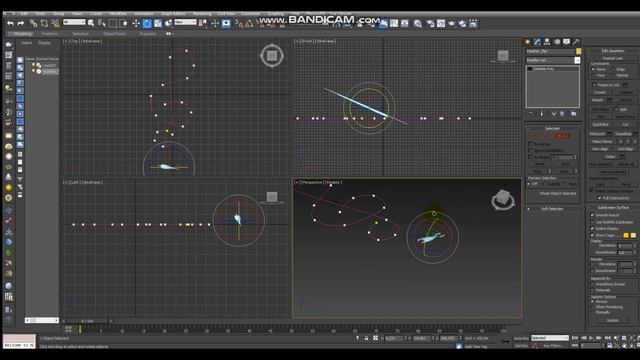
Task: Click the Repeat Last button
Action: [612, 58]
